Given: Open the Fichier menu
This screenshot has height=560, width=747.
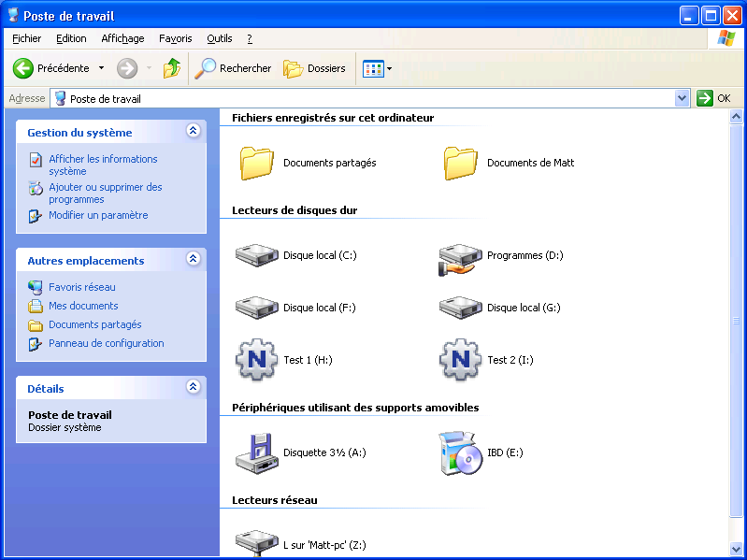Looking at the screenshot, I should [27, 38].
